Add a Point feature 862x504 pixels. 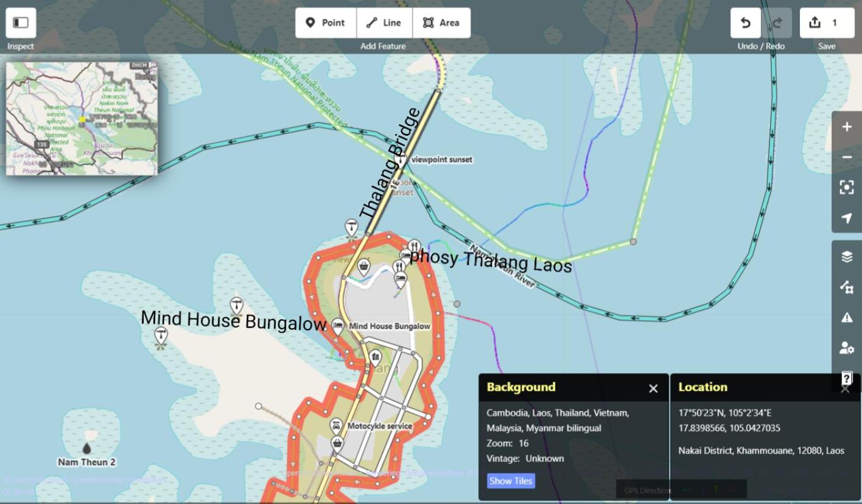coord(326,23)
